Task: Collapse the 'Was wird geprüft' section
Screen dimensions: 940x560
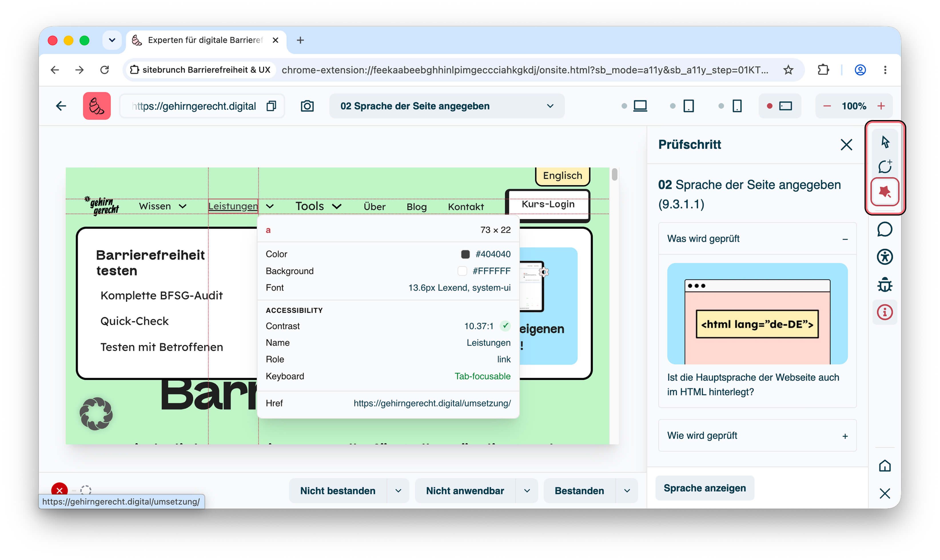Action: pyautogui.click(x=757, y=239)
